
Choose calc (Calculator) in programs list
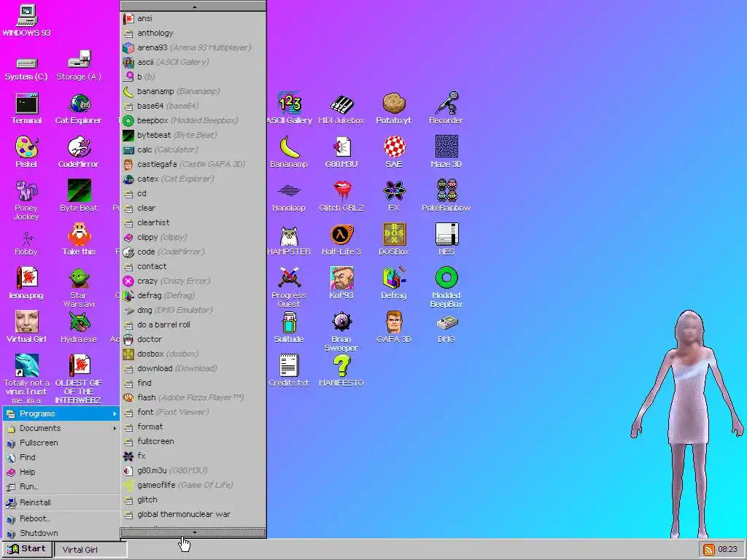pos(193,149)
